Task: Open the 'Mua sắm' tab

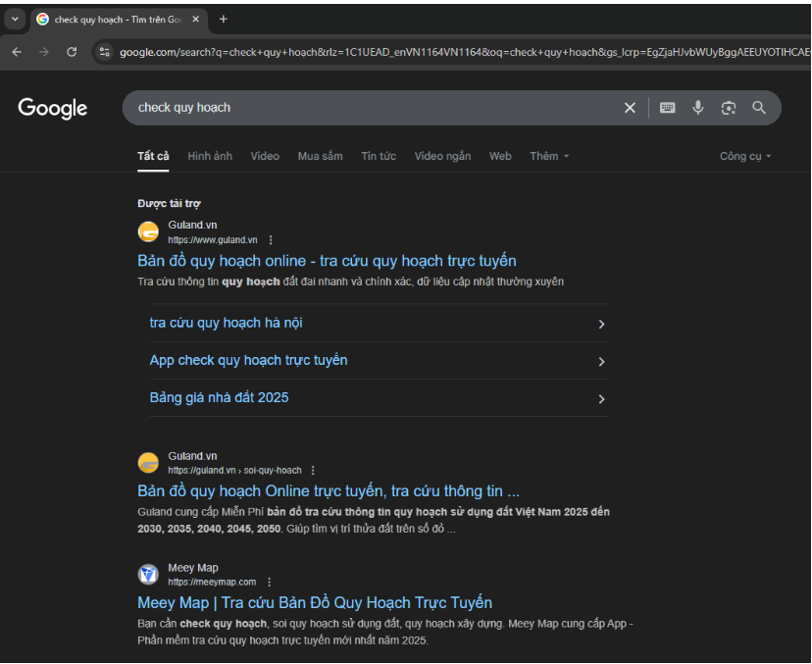Action: tap(320, 156)
